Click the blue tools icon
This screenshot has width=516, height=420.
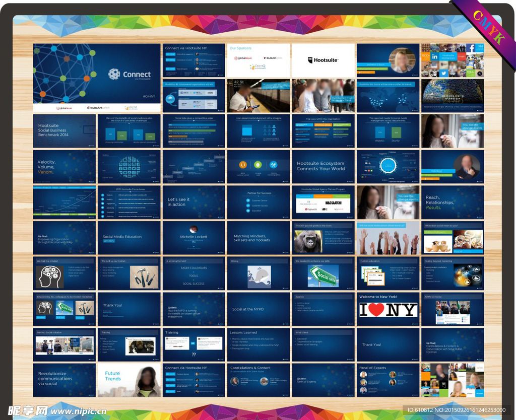(273, 165)
